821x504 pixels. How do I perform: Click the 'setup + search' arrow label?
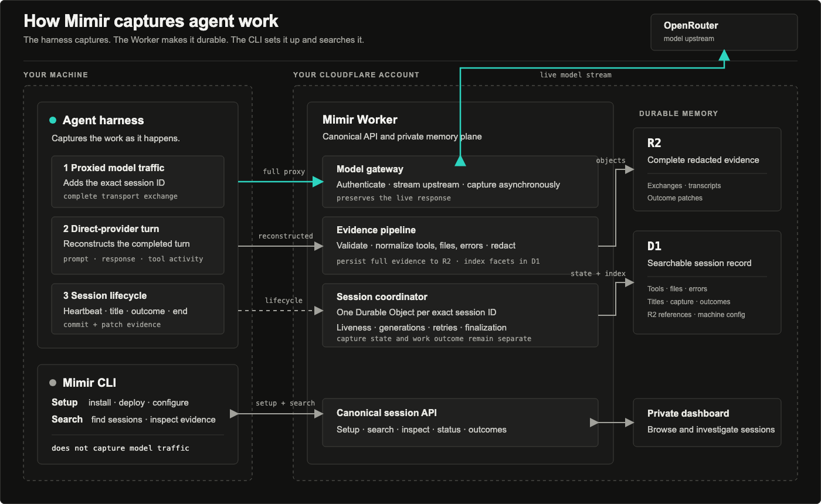click(285, 403)
